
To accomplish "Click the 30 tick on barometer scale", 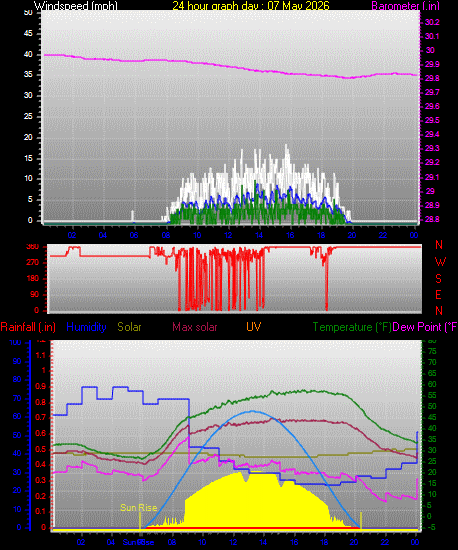I will [x=430, y=50].
